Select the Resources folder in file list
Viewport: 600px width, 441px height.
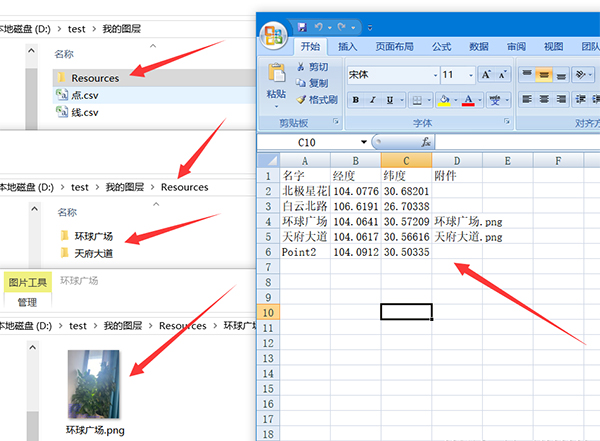94,77
